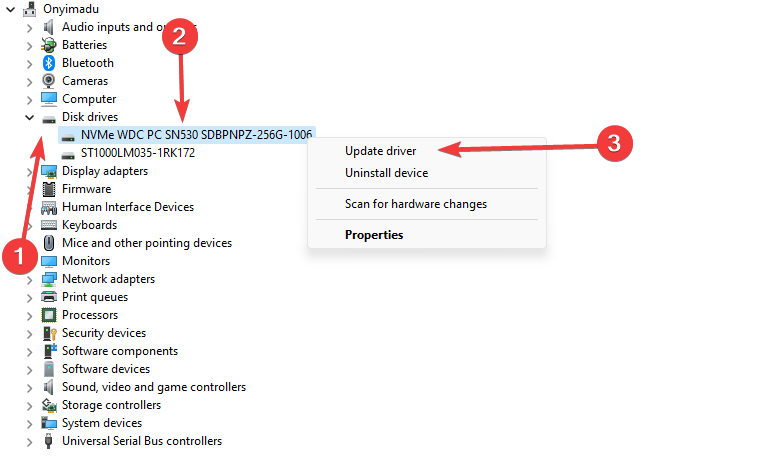This screenshot has height=461, width=775.
Task: Click the Batteries category icon
Action: point(48,45)
